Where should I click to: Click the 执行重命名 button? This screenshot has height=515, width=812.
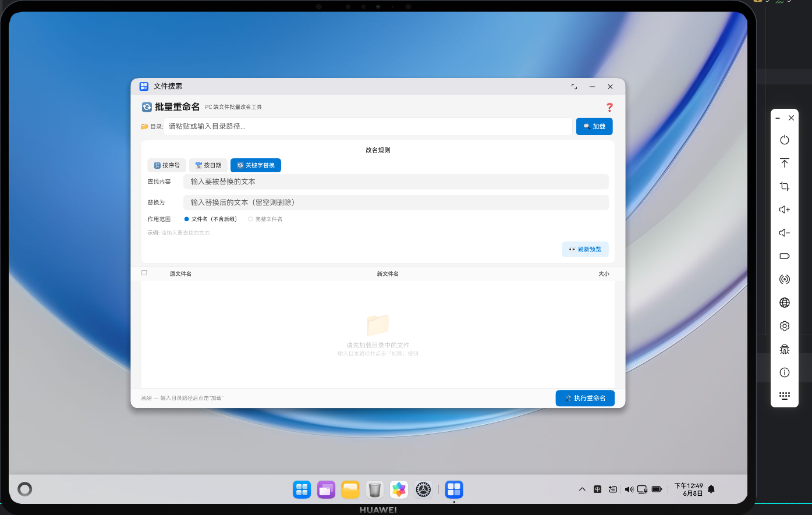click(585, 398)
